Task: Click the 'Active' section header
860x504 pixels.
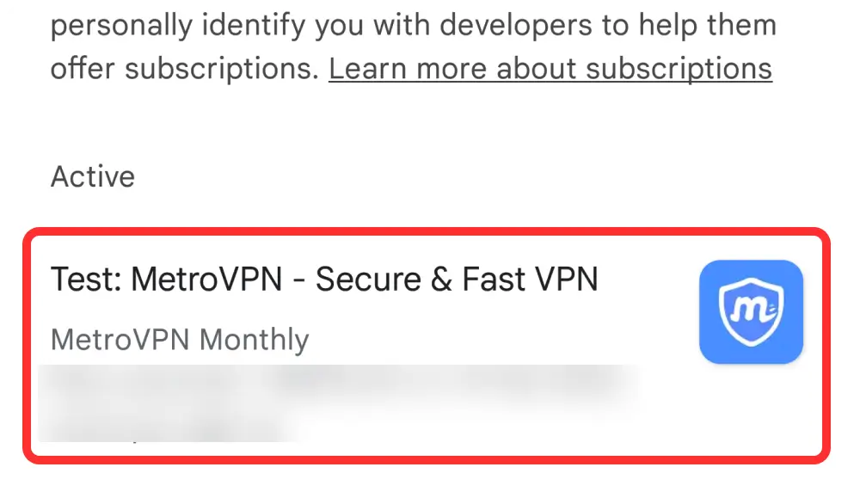Action: point(92,176)
